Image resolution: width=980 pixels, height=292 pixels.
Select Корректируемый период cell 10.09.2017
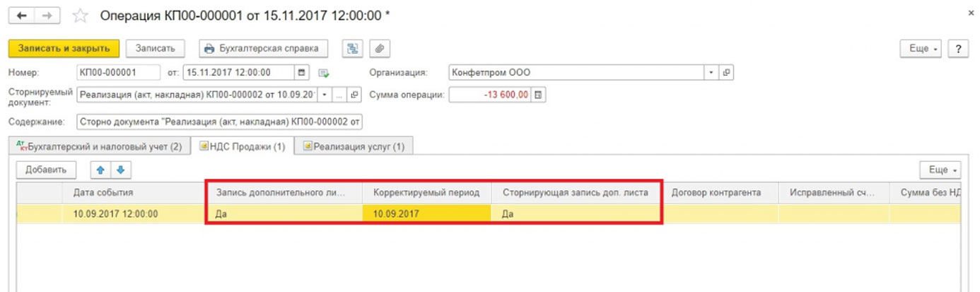coord(426,214)
